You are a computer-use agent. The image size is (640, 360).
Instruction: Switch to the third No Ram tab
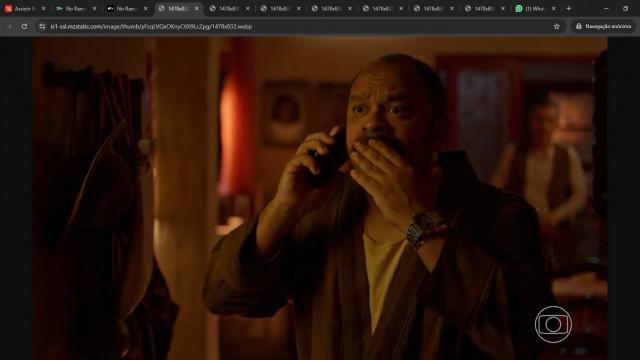pyautogui.click(x=123, y=9)
